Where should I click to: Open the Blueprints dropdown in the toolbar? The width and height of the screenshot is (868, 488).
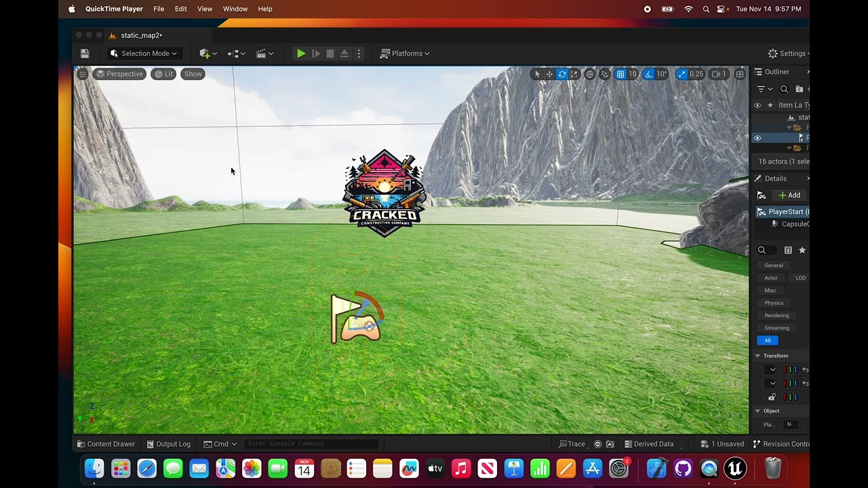pos(236,54)
